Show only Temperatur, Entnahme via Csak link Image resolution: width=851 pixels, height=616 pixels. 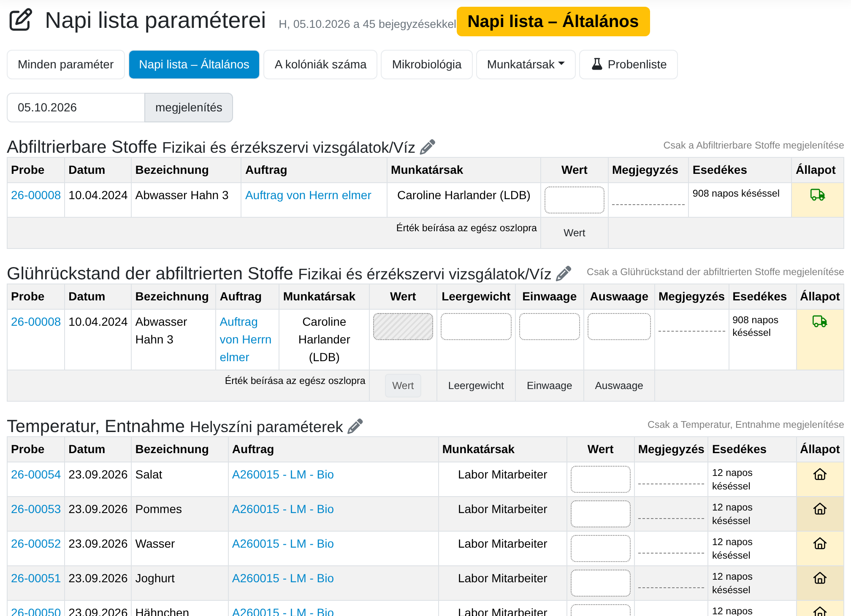(745, 424)
